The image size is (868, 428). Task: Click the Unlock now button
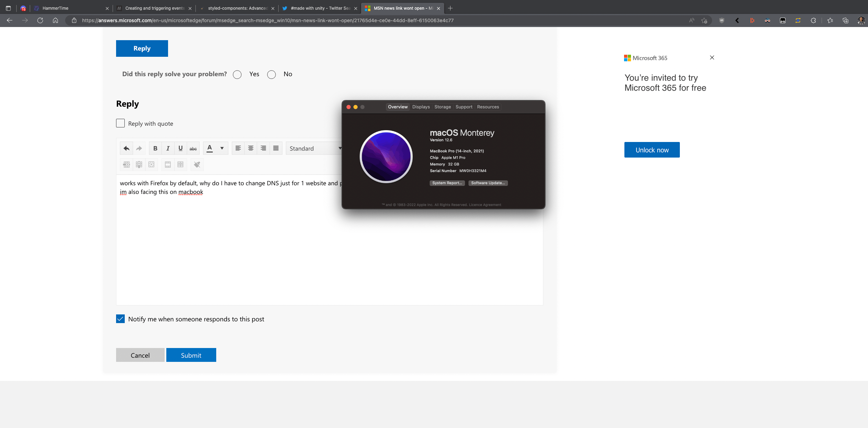(x=652, y=150)
